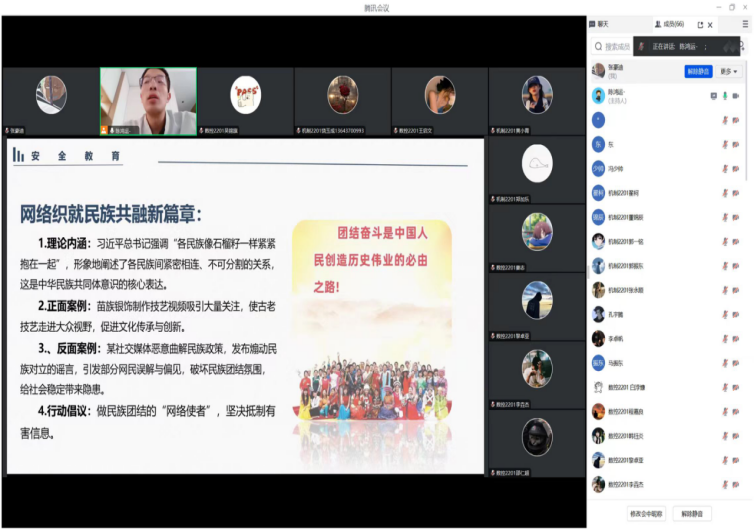Screen dimensions: 754x530
Task: Click muted mic icon for member 东
Action: point(725,144)
